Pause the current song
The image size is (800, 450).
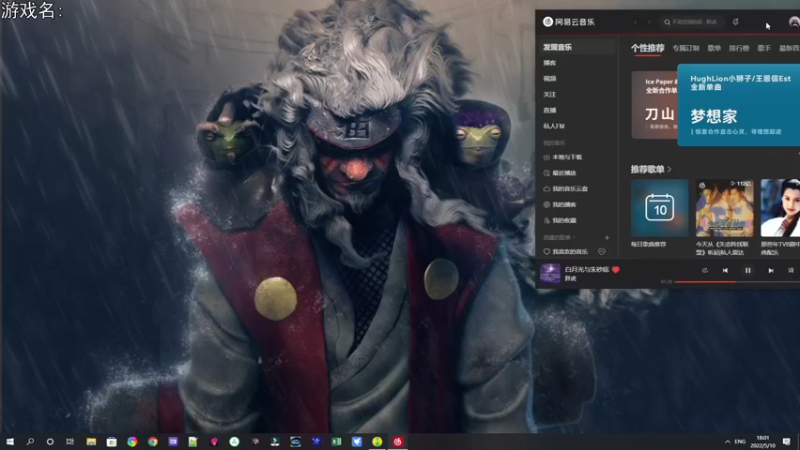(748, 270)
